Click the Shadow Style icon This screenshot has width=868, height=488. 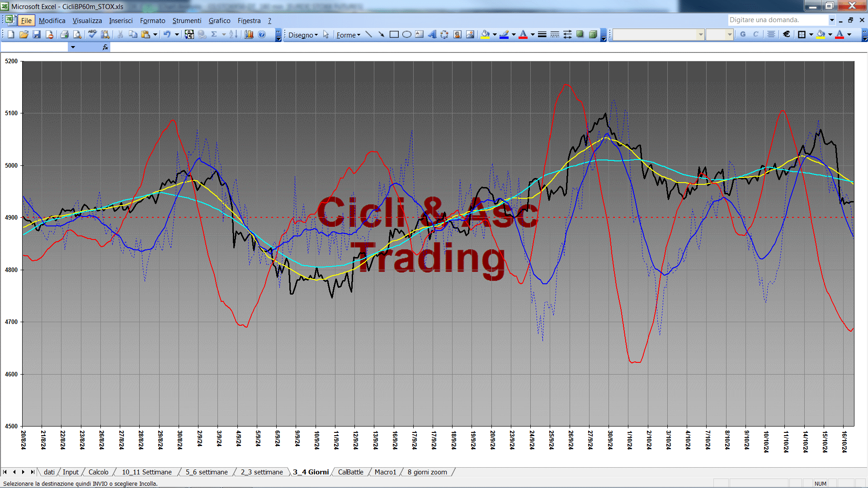click(580, 34)
